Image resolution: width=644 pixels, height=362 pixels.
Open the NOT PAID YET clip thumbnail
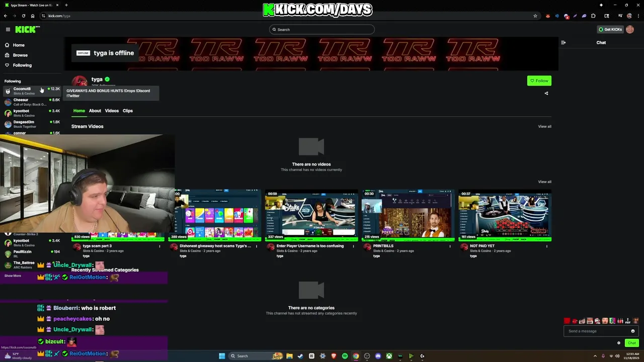[x=505, y=215]
